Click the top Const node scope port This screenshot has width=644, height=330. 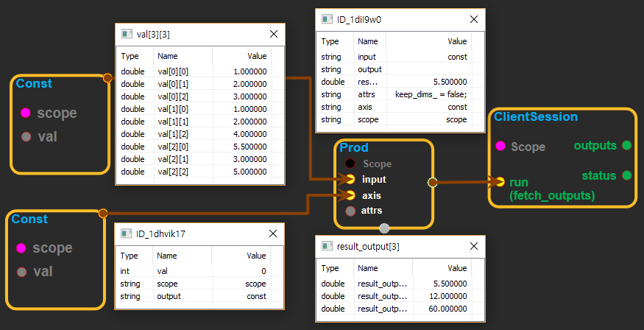point(26,113)
